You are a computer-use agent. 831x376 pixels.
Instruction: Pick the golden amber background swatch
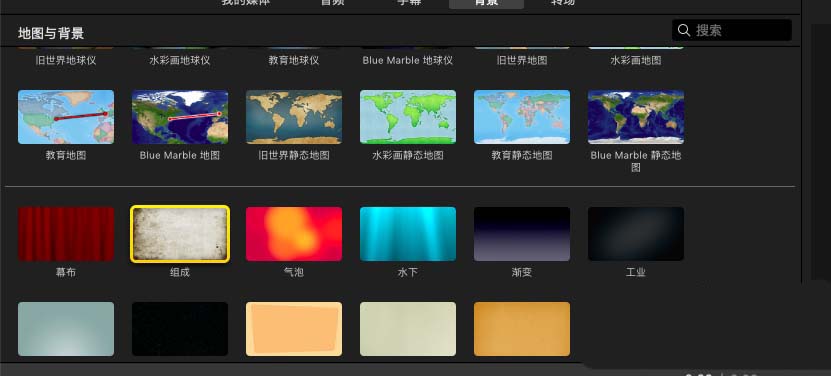tap(521, 329)
